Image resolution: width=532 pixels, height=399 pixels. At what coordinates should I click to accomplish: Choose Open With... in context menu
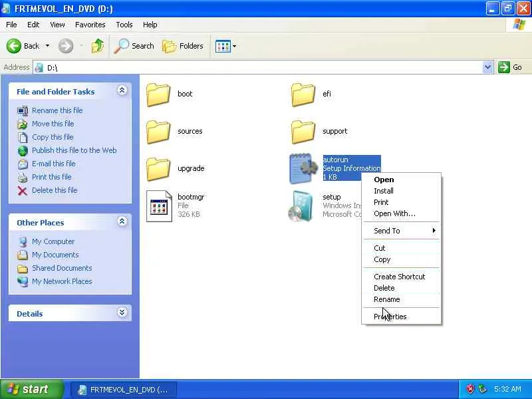point(402,213)
